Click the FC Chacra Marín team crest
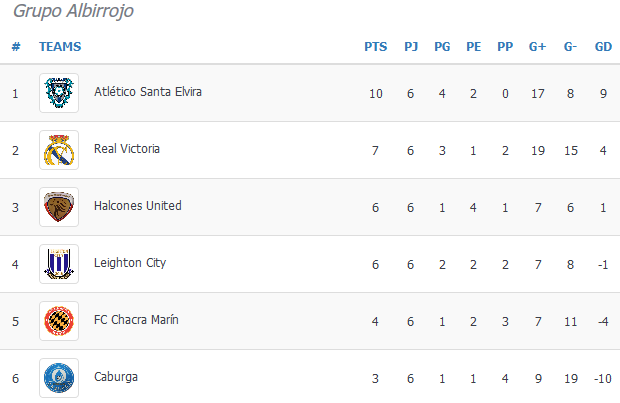 (59, 321)
